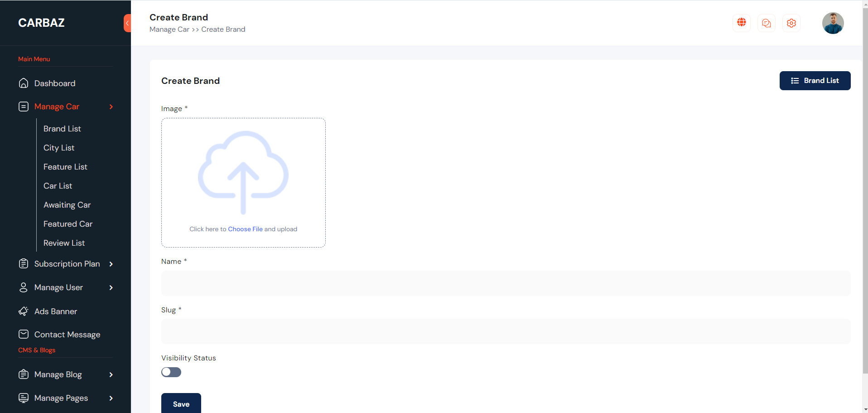868x413 pixels.
Task: Click the user profile avatar
Action: 833,23
